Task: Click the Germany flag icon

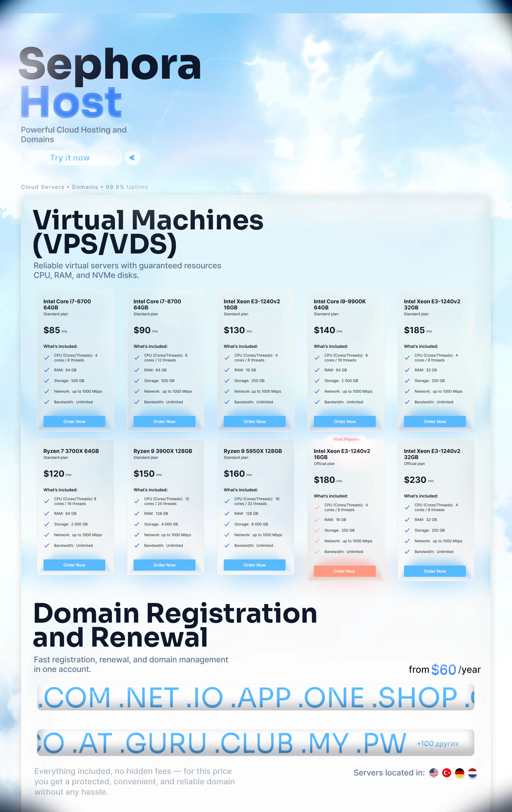Action: pyautogui.click(x=459, y=773)
